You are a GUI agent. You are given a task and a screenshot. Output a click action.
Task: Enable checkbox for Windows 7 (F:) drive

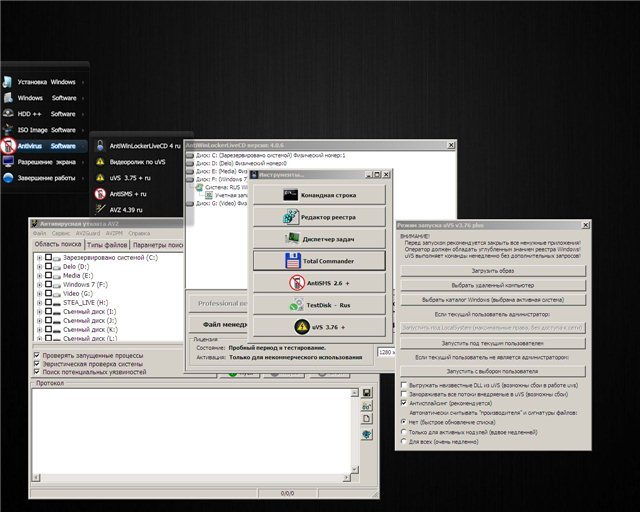[x=48, y=286]
